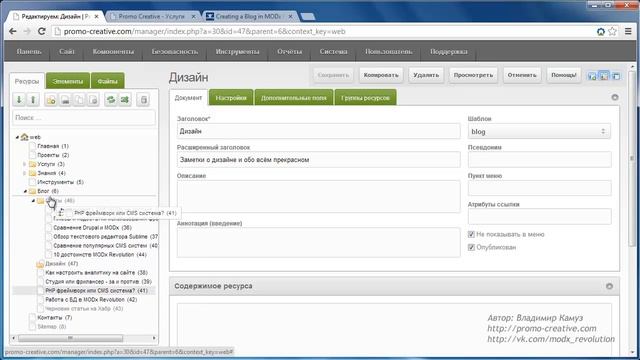
Task: Open the Отчёты menu
Action: [290, 51]
